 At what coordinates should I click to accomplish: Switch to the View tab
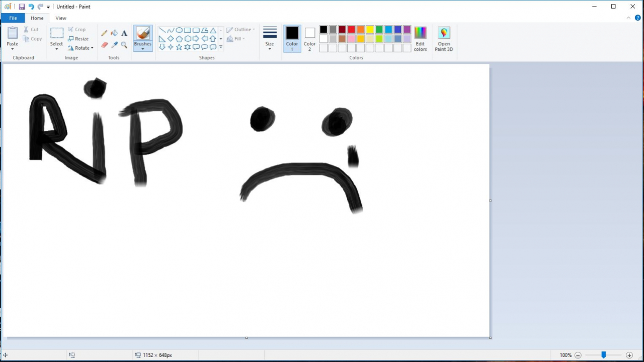click(60, 18)
